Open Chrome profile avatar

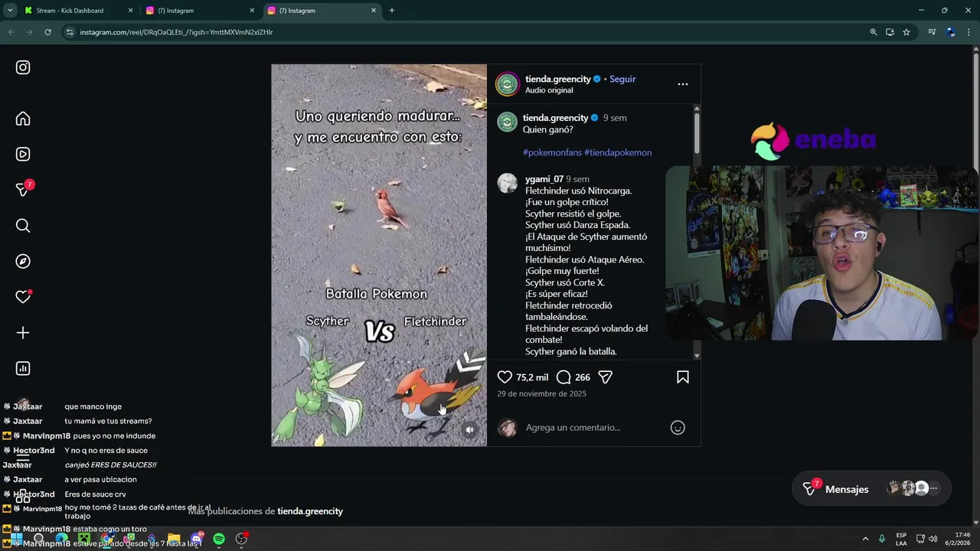[x=950, y=32]
